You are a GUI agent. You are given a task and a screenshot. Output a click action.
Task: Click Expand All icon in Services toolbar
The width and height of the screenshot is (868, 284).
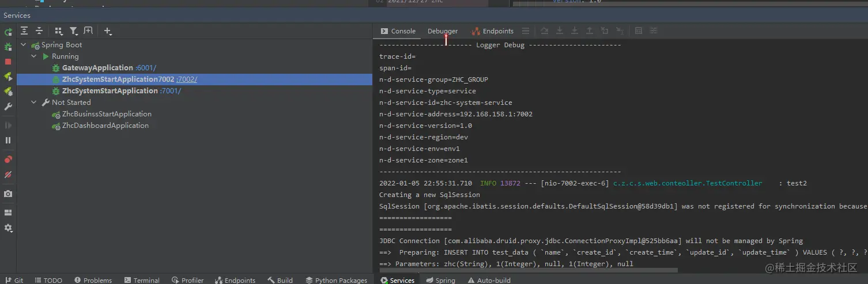pyautogui.click(x=24, y=31)
